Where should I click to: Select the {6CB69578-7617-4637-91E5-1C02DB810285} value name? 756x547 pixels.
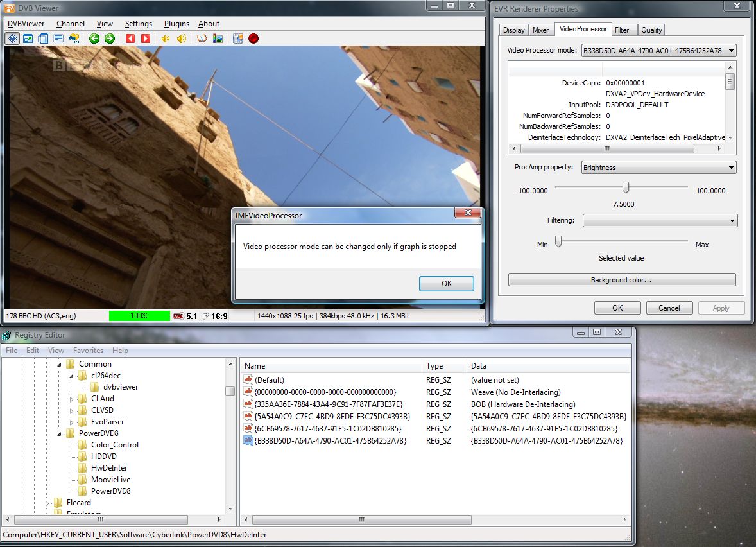(328, 428)
